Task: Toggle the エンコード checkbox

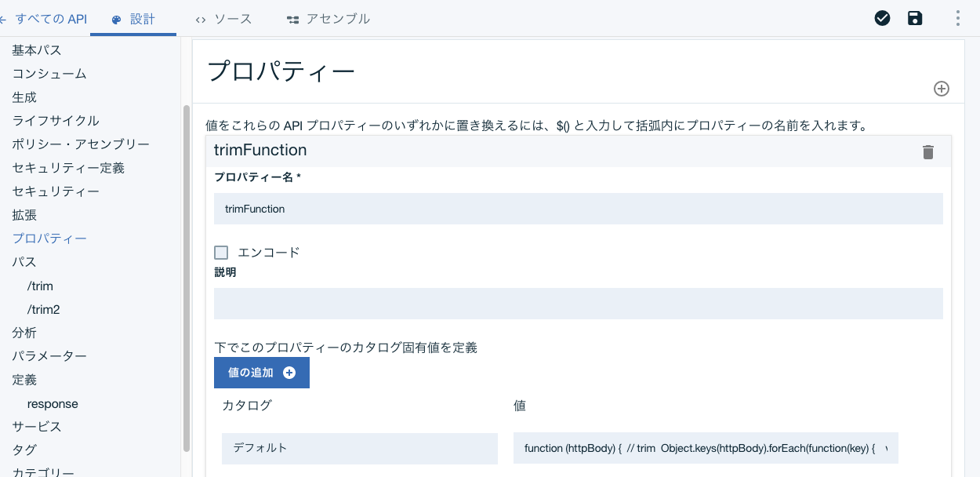Action: (221, 252)
